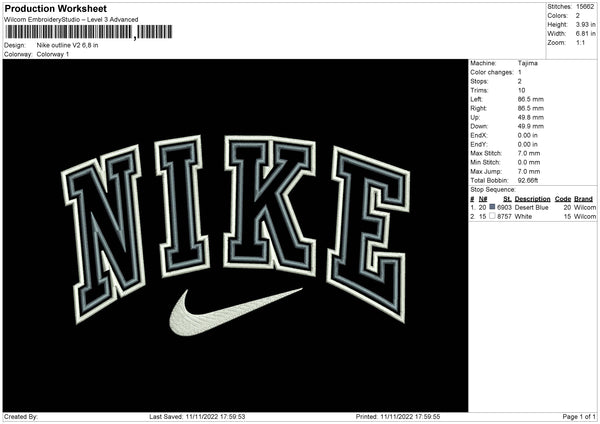Select 'Wilcom EmbroideryStudio – Level 3 Advanced' text
Viewport: 600px width, 424px height.
[x=71, y=20]
